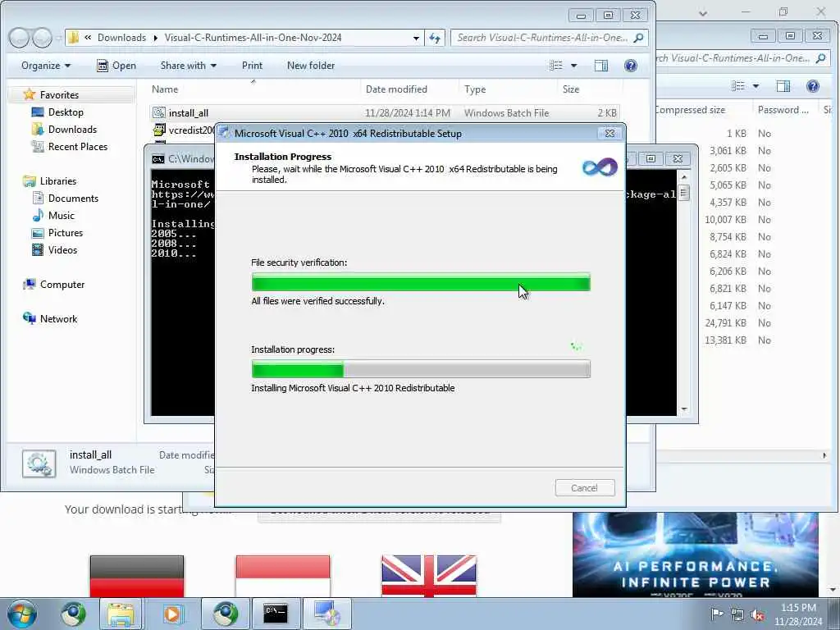Open change view icon in front Explorer
Viewport: 840px width, 630px height.
(556, 66)
